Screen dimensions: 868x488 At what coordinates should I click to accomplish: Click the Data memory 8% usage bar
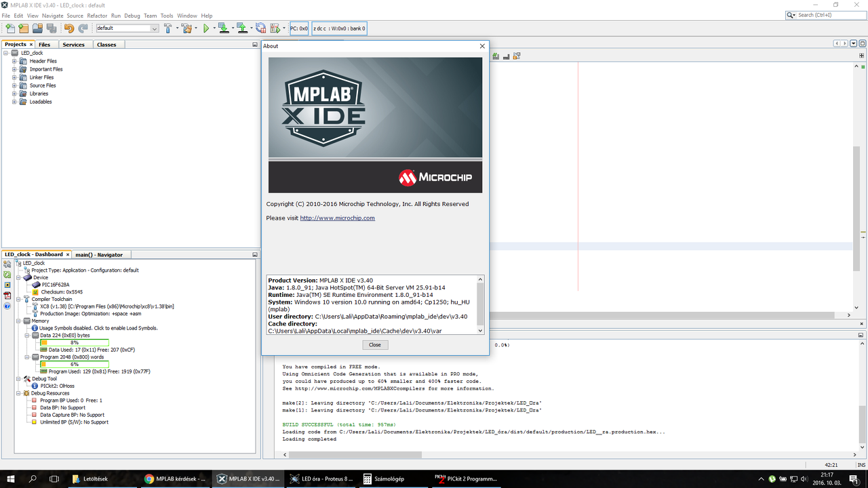75,342
